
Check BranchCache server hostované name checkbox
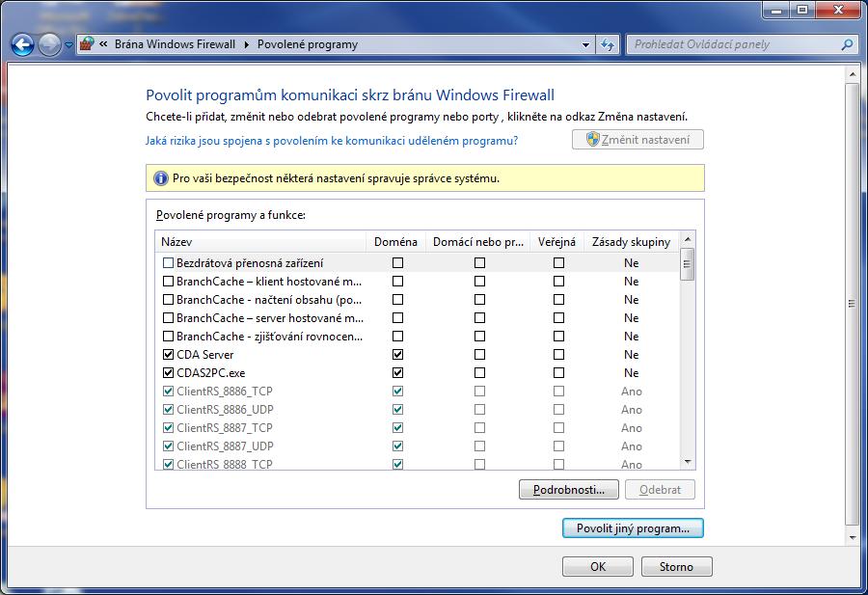pos(168,317)
